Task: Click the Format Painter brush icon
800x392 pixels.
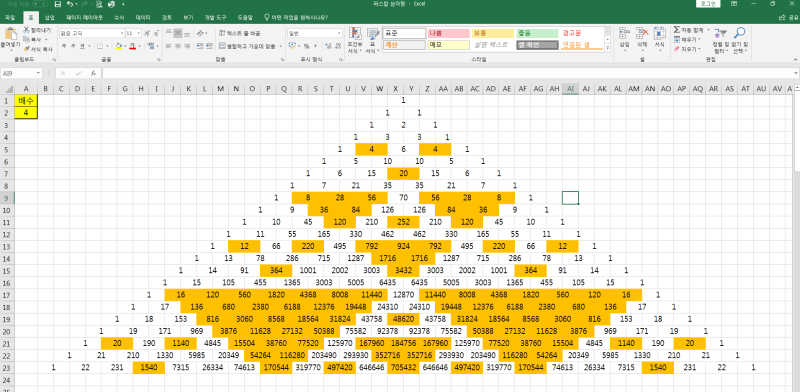Action: click(x=26, y=49)
